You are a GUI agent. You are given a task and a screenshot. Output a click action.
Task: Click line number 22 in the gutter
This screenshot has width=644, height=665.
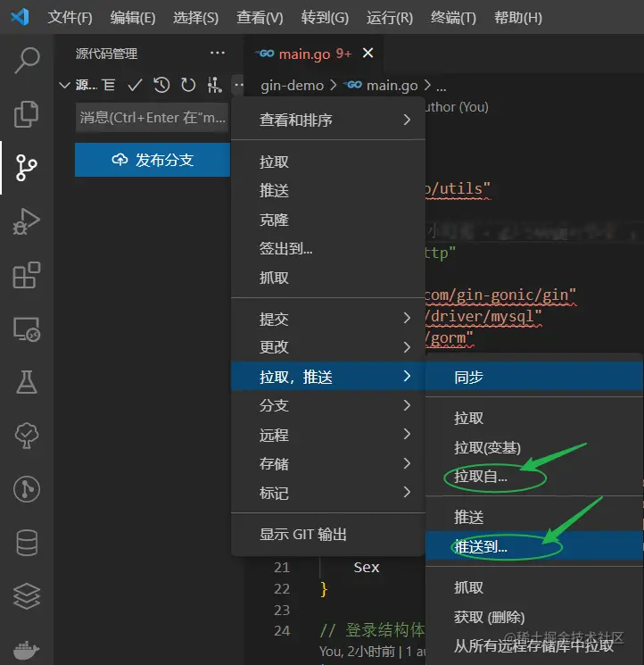(x=282, y=588)
